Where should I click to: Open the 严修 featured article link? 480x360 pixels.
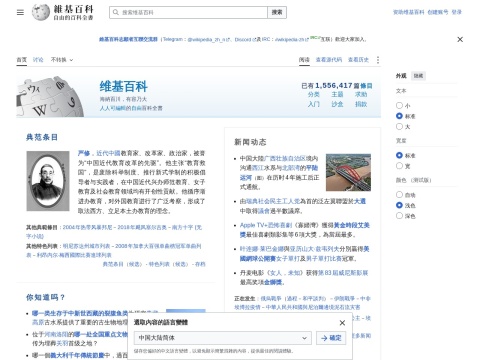[84, 153]
